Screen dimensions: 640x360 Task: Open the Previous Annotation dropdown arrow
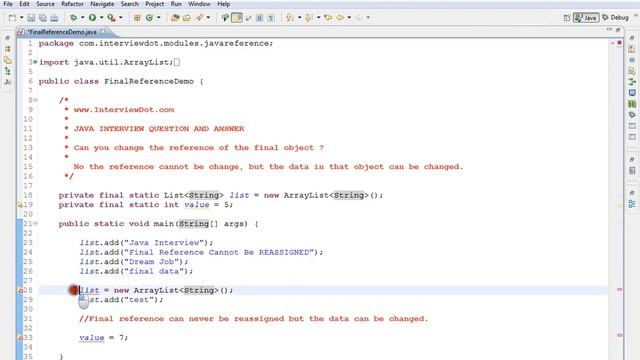tap(318, 18)
